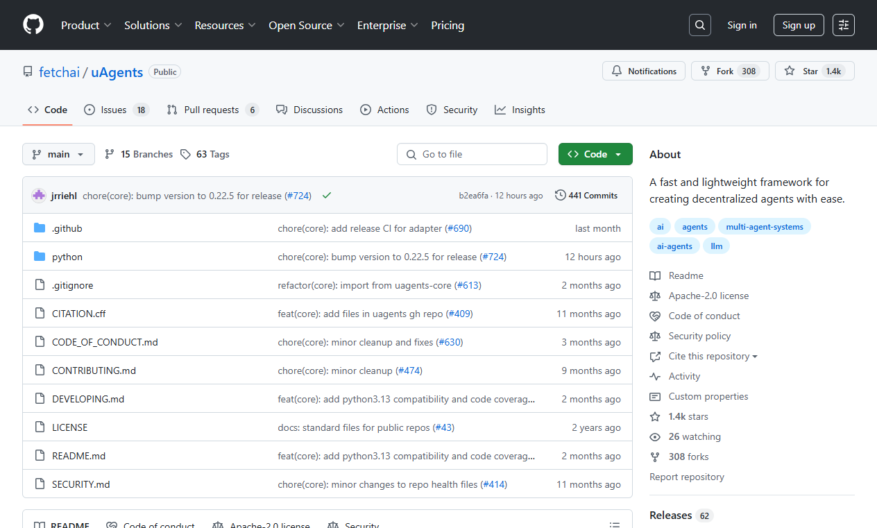Expand the Open Source menu
This screenshot has width=877, height=528.
pyautogui.click(x=306, y=25)
